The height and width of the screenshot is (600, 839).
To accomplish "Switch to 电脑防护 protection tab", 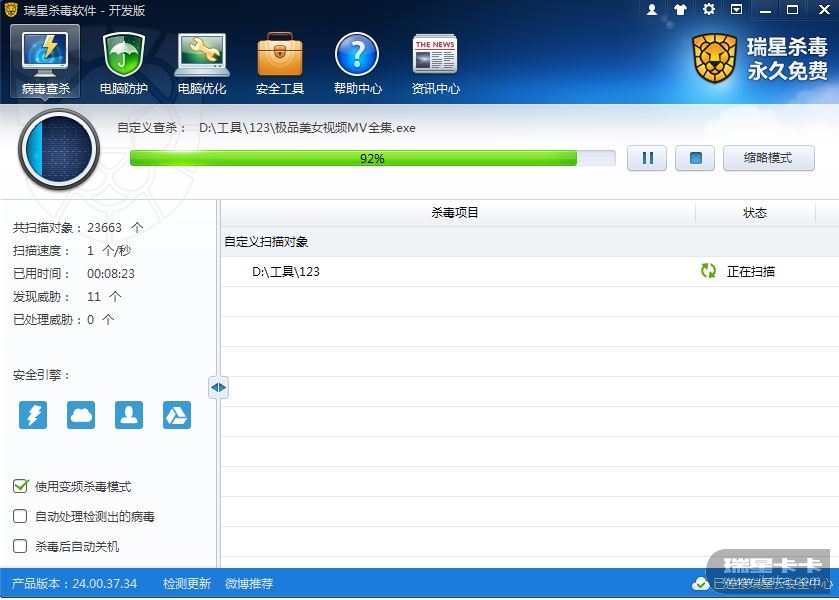I will 124,63.
